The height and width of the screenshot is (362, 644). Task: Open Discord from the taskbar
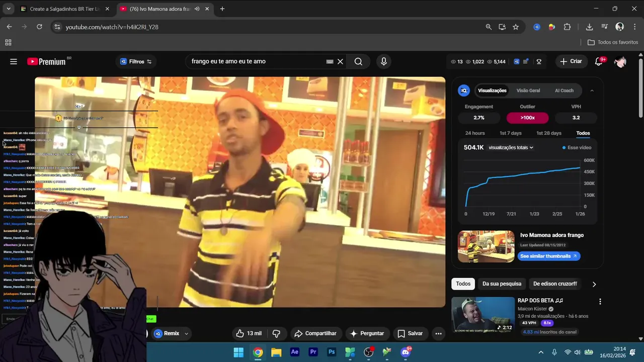406,352
